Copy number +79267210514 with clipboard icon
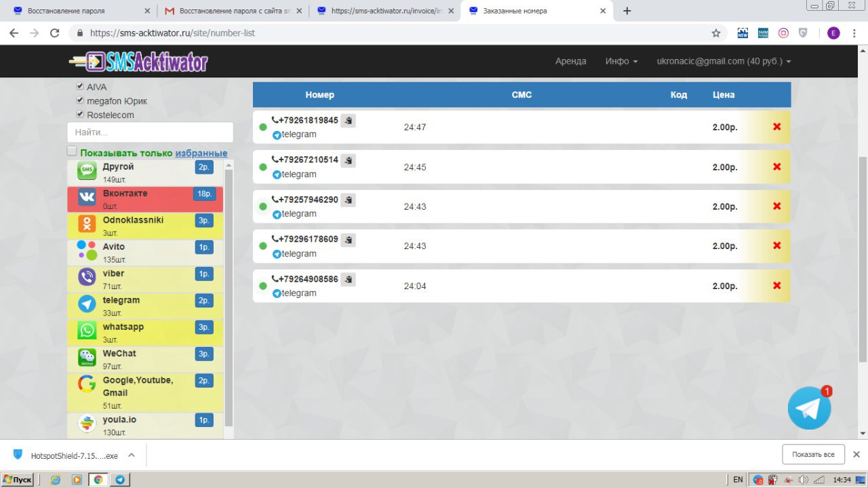Viewport: 868px width, 488px height. pyautogui.click(x=348, y=160)
